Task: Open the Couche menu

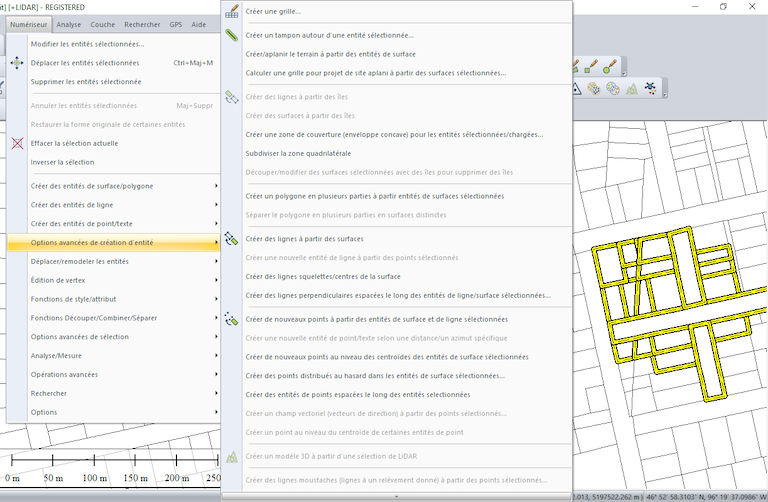Action: coord(102,24)
